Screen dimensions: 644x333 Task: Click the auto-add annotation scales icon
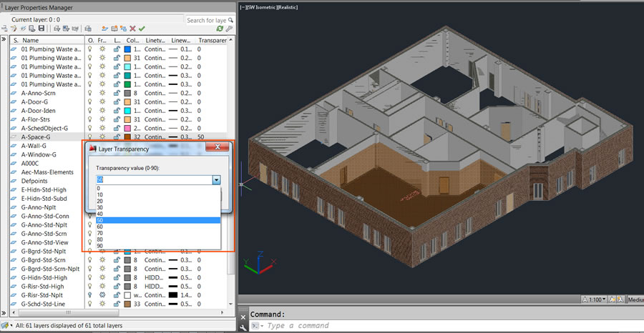pyautogui.click(x=620, y=300)
